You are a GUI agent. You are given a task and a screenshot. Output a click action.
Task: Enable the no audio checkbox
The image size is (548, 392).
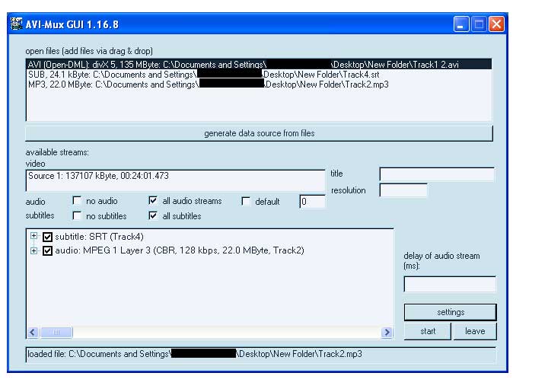(x=77, y=200)
